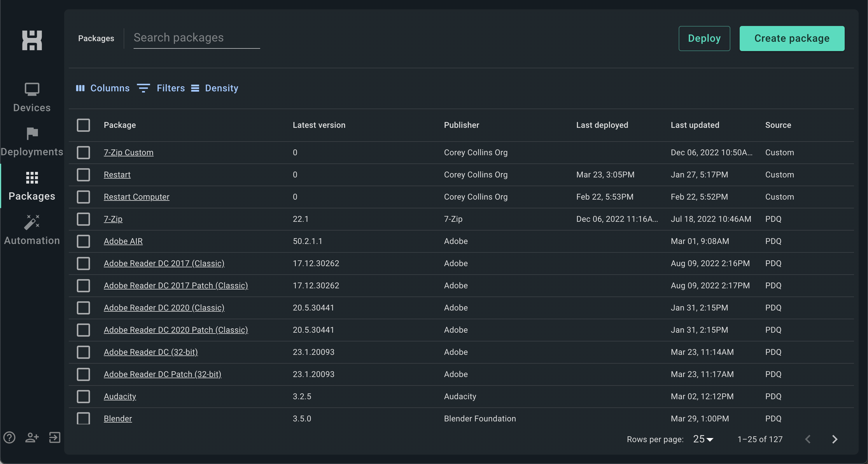Focus the Search packages field
868x464 pixels.
(197, 38)
